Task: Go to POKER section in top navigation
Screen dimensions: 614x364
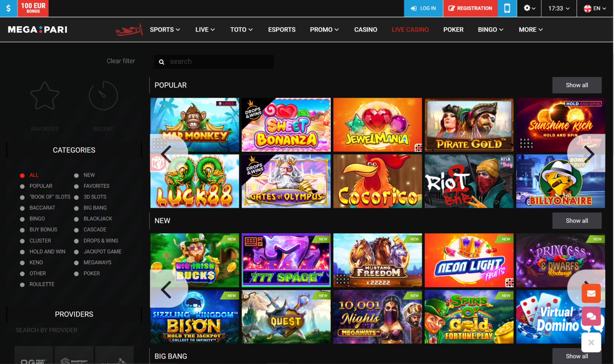Action: pos(453,30)
